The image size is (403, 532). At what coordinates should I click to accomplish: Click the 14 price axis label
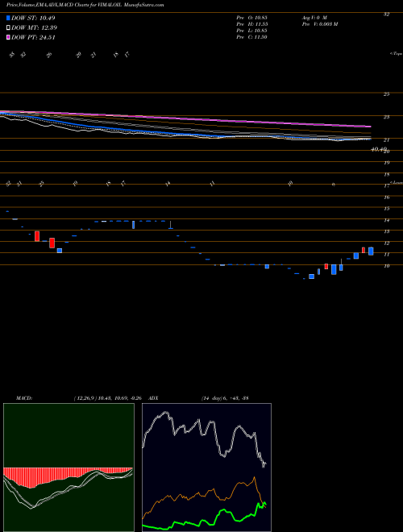tap(386, 220)
